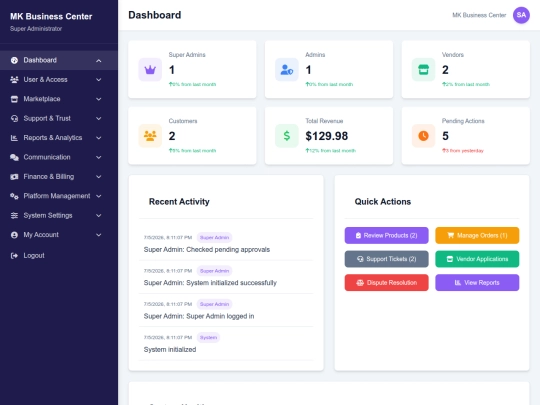Click Super Administrator text in sidebar
The height and width of the screenshot is (405, 540).
point(36,29)
